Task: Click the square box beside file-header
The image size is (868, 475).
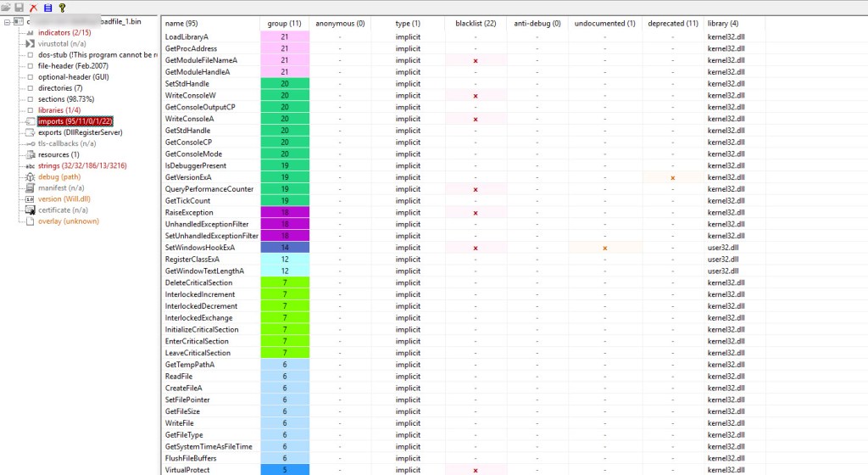Action: 30,65
